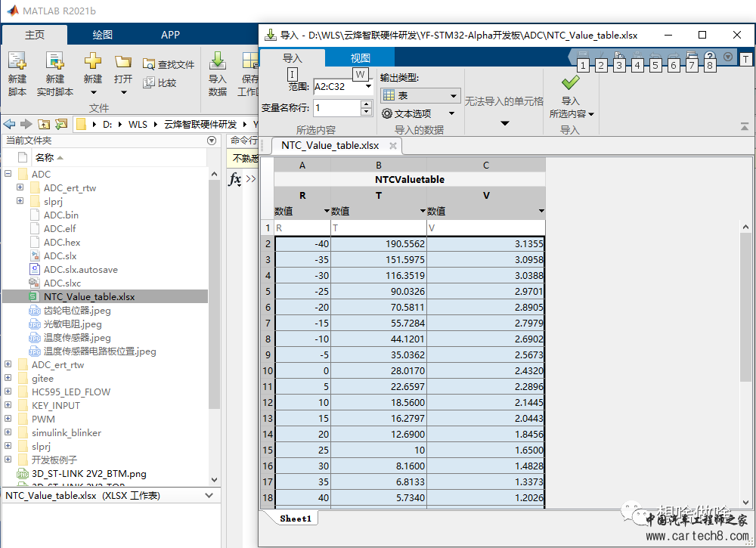Expand the KEY_INPUT folder node
The image size is (756, 548).
(8, 405)
